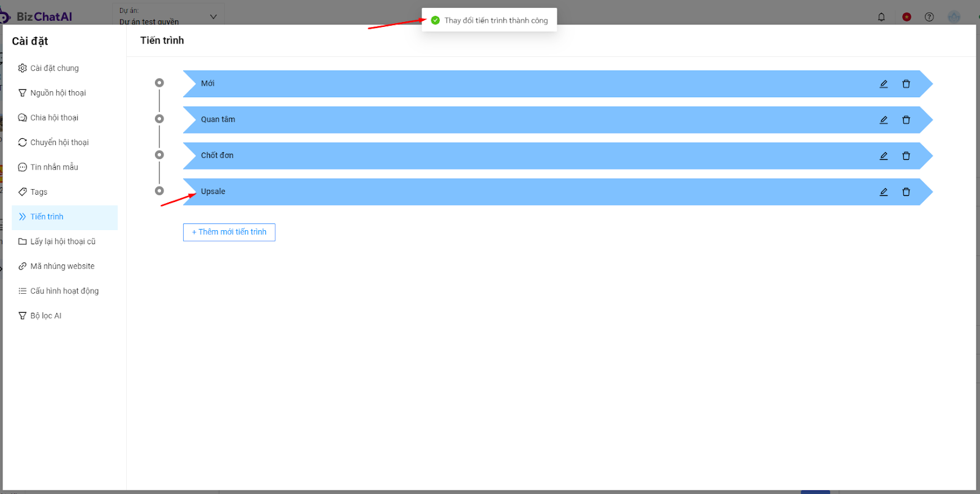Select the Bộ lọc AI menu item

point(46,316)
